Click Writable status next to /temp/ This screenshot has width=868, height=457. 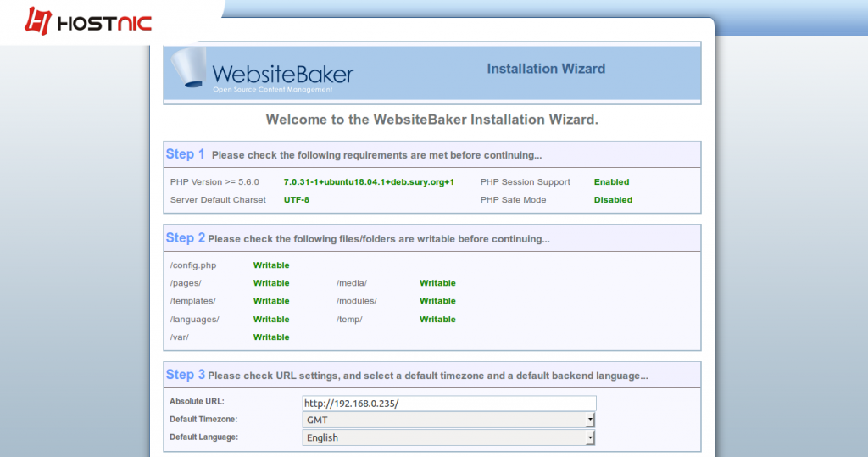[x=438, y=319]
